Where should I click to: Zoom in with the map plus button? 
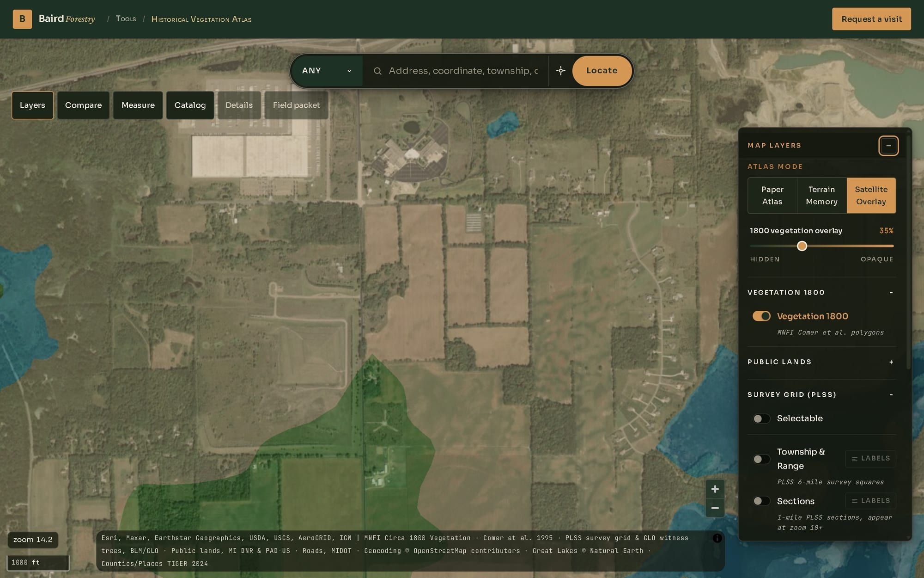click(715, 489)
